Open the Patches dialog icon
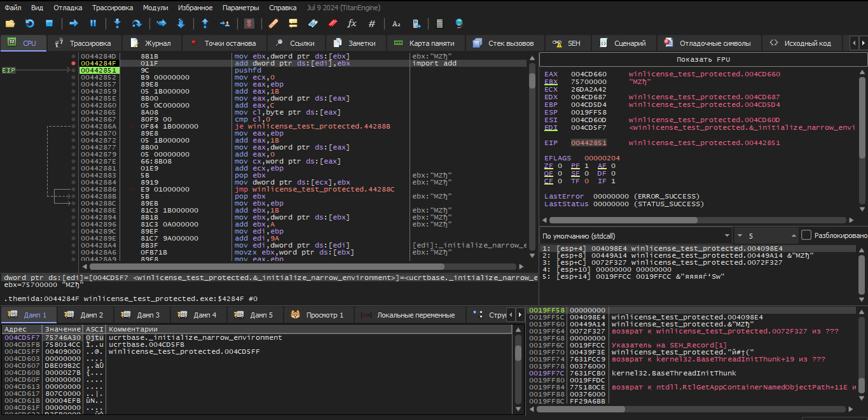Image resolution: width=868 pixels, height=420 pixels. (273, 24)
